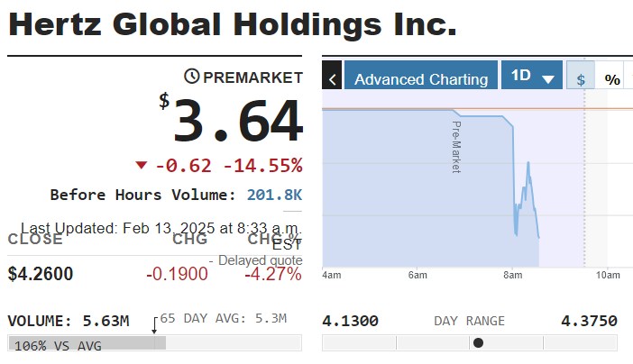Screen dimensions: 633x364
Task: Click the premarket clock icon
Action: click(x=192, y=77)
